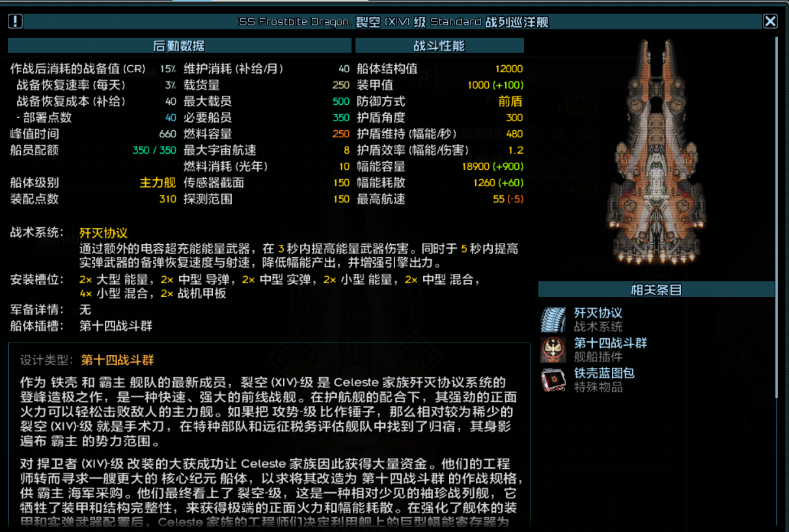Click the 最大载员 value 500
The height and width of the screenshot is (532, 789).
(x=341, y=102)
